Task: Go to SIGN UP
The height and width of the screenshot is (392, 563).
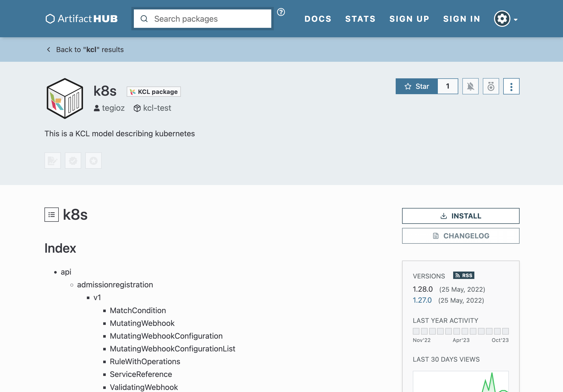Action: 409,19
